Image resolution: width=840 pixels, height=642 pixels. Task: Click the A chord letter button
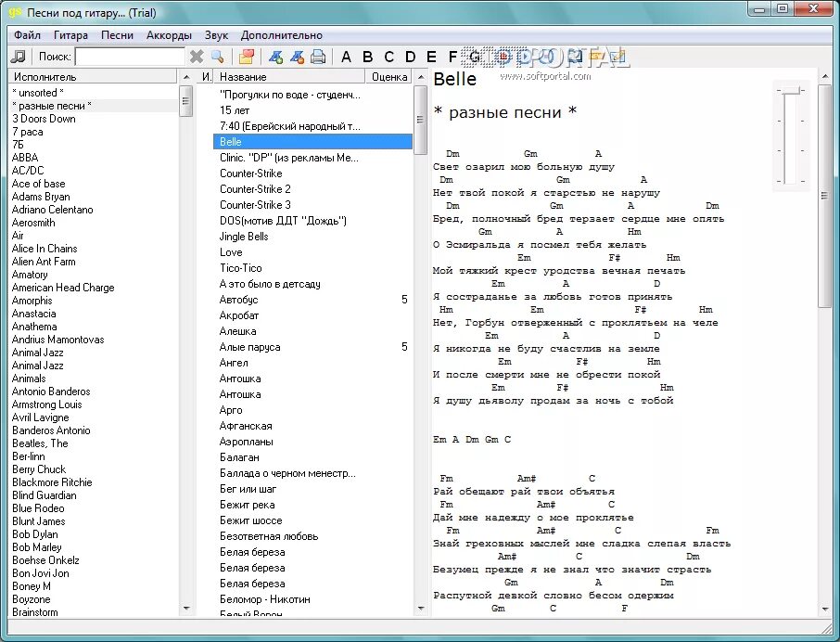[x=346, y=57]
